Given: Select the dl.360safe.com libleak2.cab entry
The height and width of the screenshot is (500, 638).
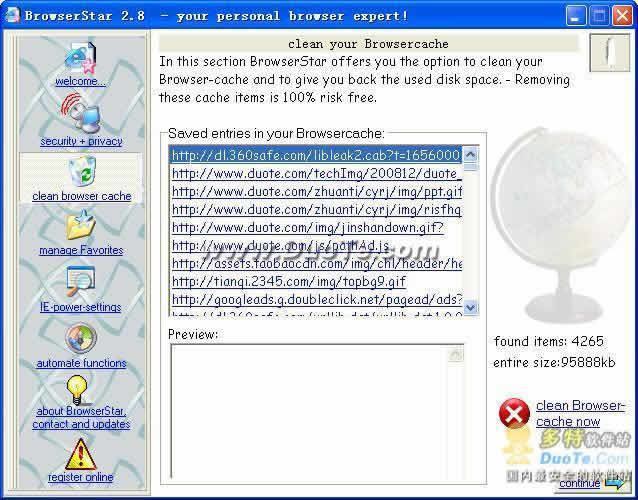Looking at the screenshot, I should 315,155.
